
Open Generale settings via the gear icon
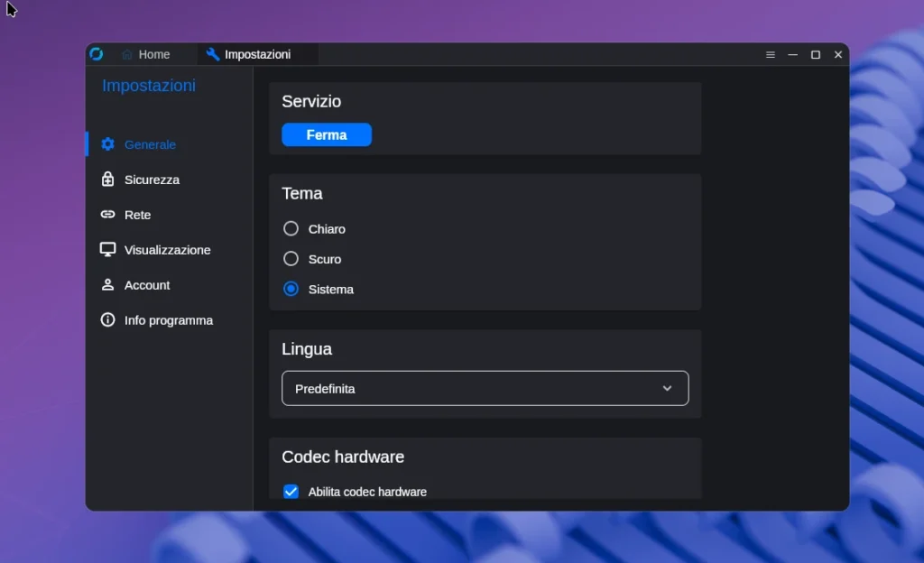108,143
